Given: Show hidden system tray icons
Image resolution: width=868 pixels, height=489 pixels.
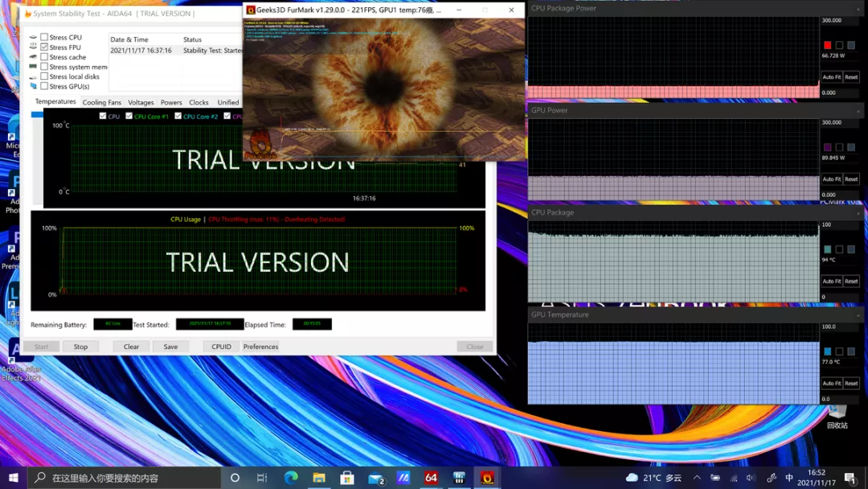Looking at the screenshot, I should coord(697,478).
